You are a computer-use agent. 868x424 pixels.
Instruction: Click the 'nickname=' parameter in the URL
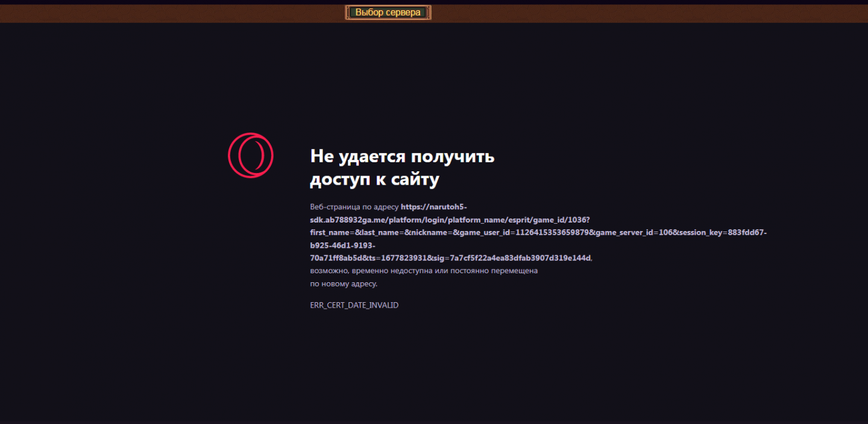coord(432,233)
